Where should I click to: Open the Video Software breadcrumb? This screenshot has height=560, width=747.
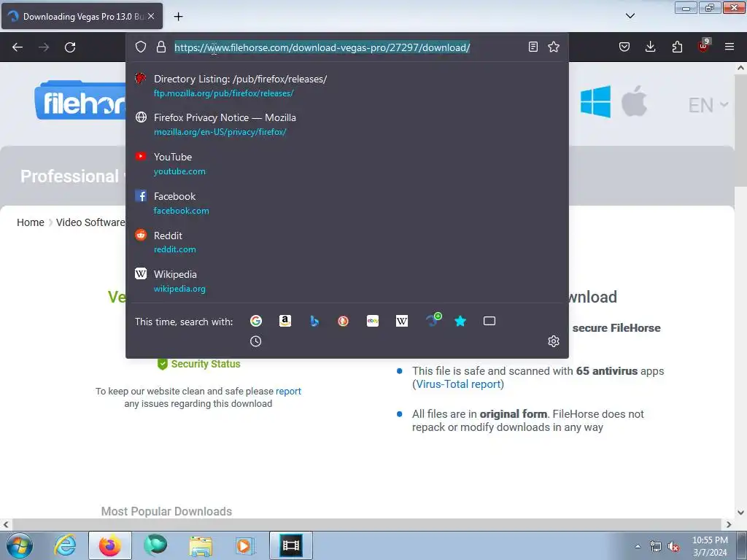tap(90, 222)
